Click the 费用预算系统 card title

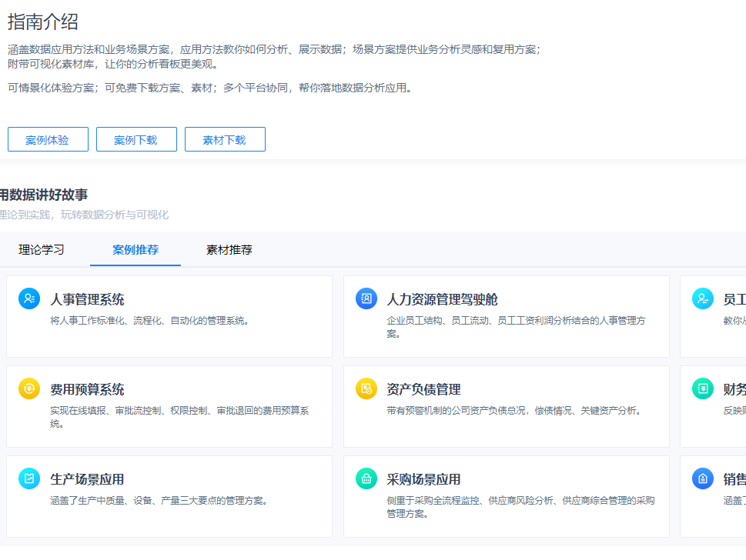(x=87, y=390)
